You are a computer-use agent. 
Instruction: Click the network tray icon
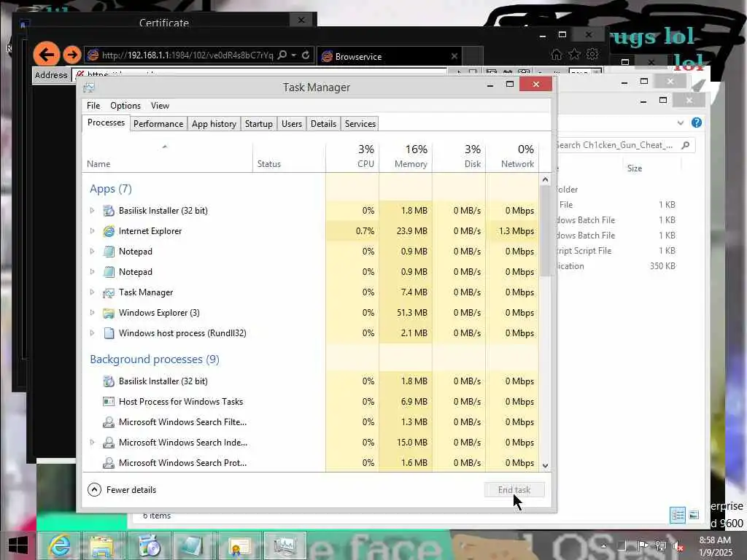coord(660,545)
